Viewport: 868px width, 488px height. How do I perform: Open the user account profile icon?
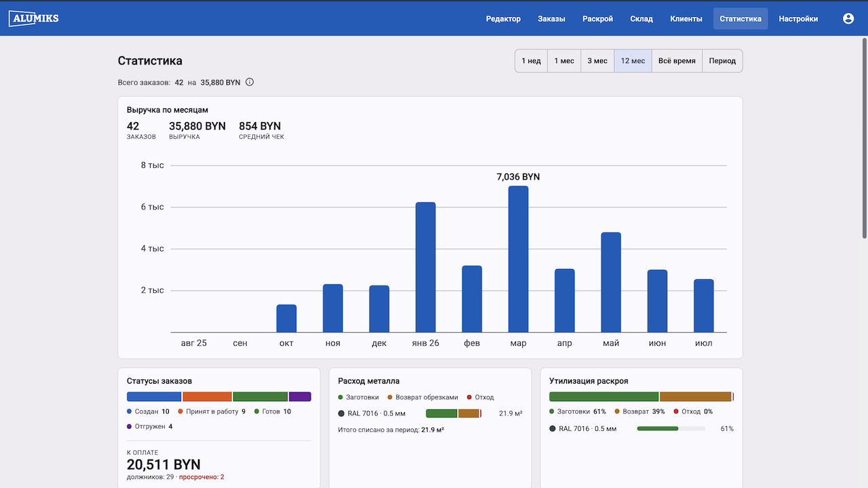click(848, 19)
